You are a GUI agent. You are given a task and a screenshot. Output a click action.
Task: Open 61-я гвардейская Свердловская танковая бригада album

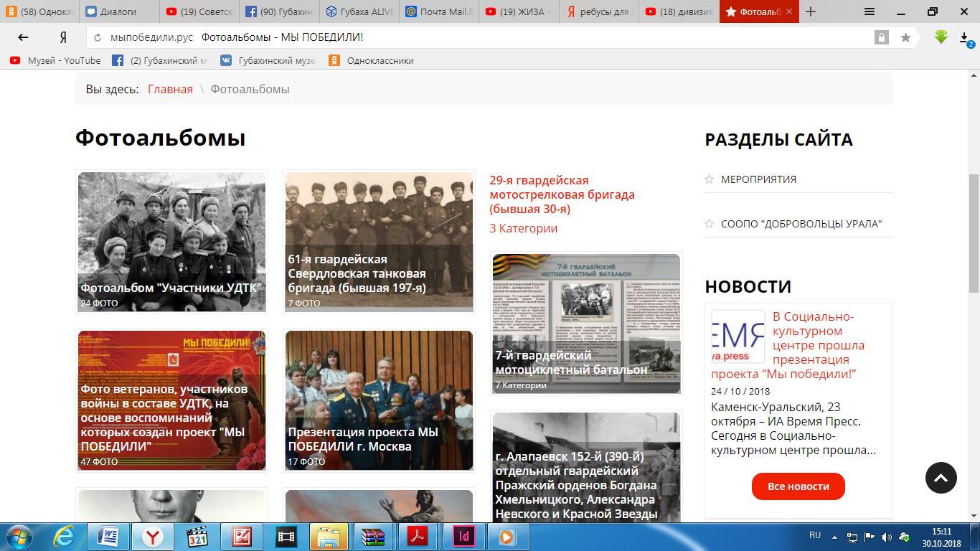[x=379, y=242]
